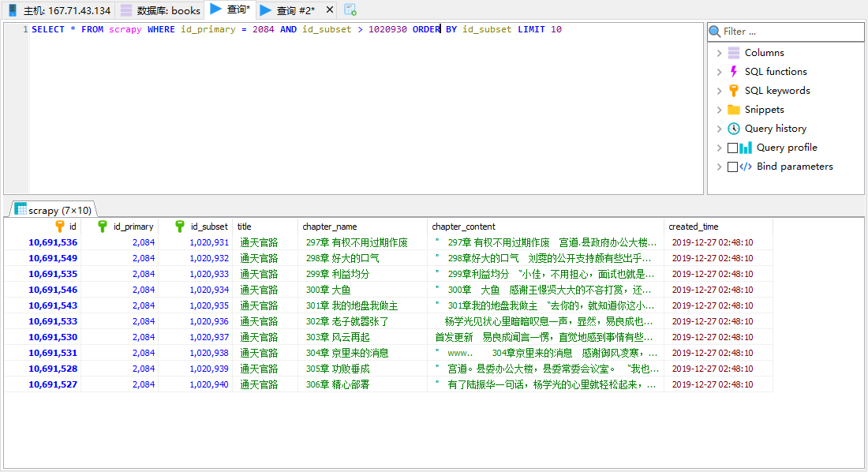The height and width of the screenshot is (472, 868).
Task: Sort by the id column header
Action: (x=43, y=227)
